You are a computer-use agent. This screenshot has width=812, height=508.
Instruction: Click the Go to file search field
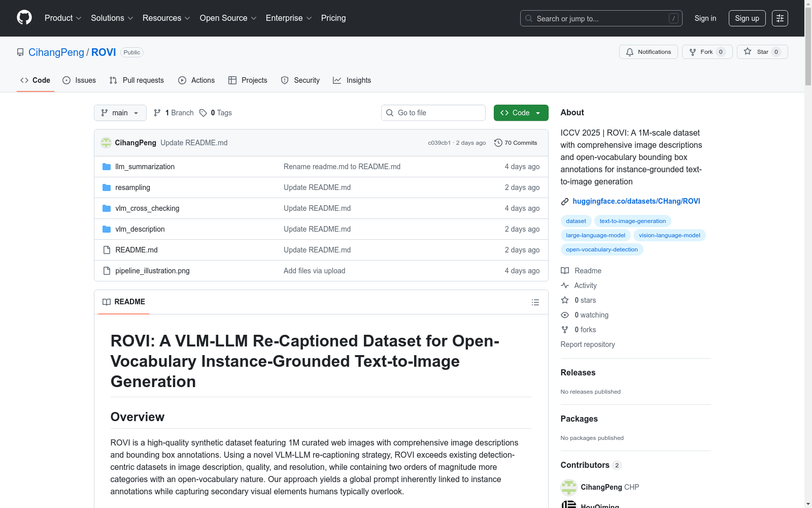click(433, 113)
